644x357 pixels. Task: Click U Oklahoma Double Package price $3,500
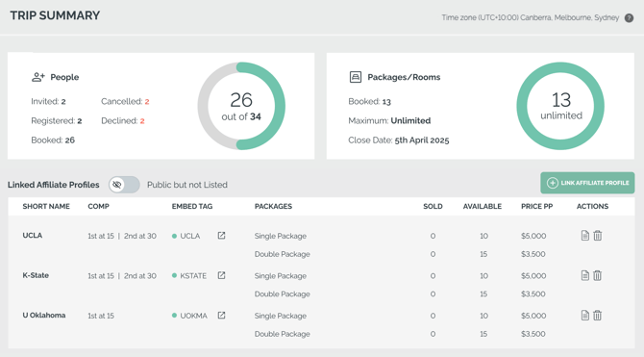coord(533,334)
